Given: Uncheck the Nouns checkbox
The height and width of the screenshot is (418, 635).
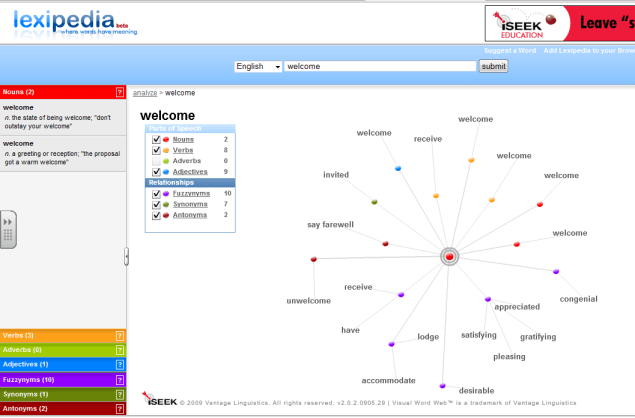Looking at the screenshot, I should [x=156, y=139].
